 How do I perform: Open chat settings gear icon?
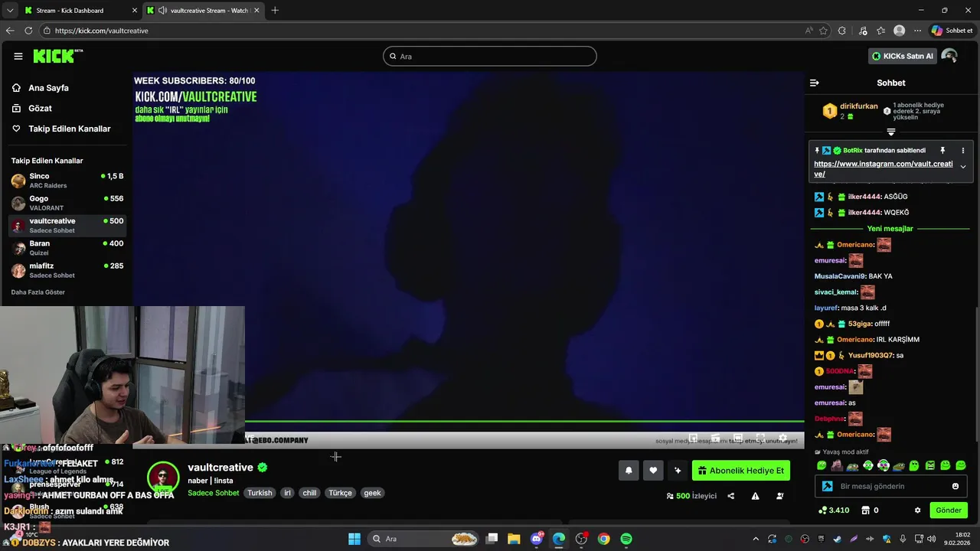(x=917, y=510)
